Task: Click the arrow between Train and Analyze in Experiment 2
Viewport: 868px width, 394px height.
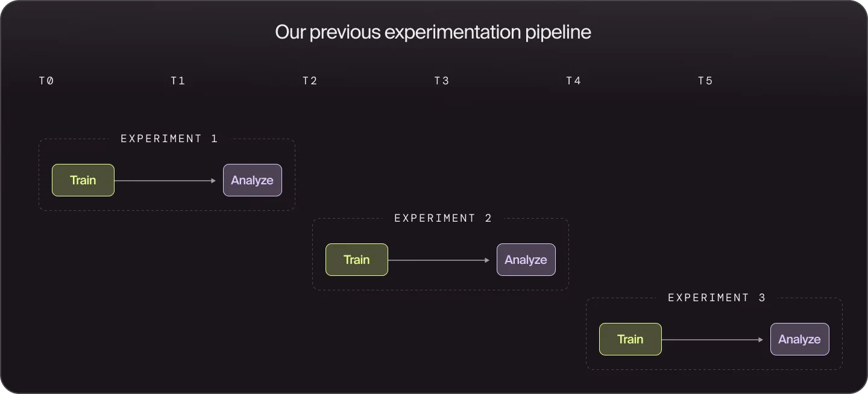Action: click(439, 260)
